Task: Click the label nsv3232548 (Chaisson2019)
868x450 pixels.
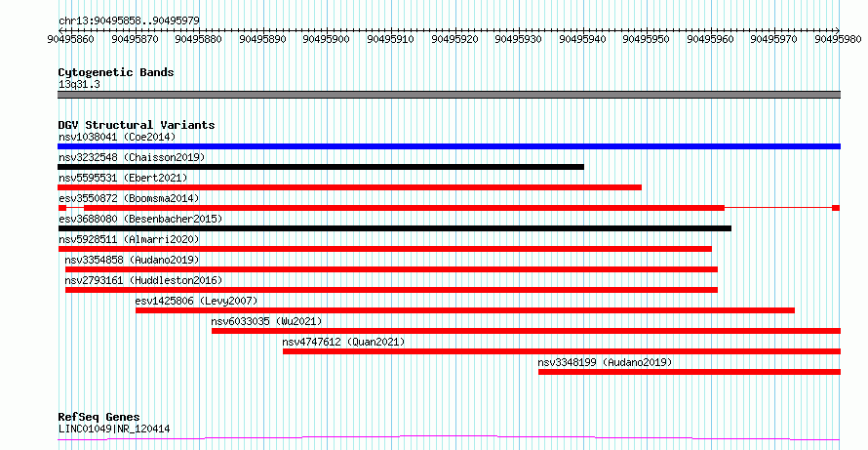Action: tap(132, 157)
